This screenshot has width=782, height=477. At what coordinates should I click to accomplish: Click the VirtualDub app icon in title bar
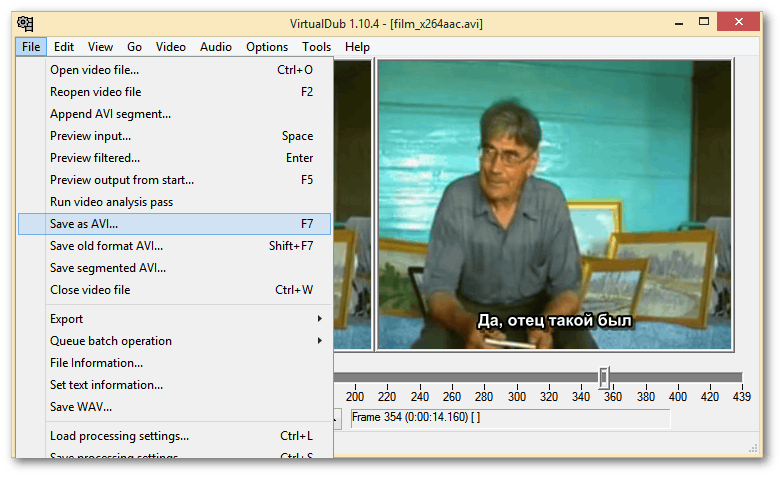pos(25,23)
